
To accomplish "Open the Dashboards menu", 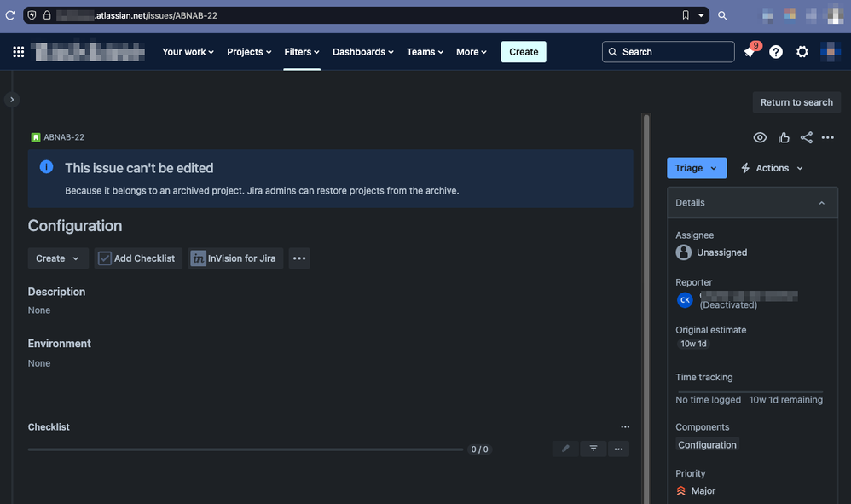I will (362, 51).
